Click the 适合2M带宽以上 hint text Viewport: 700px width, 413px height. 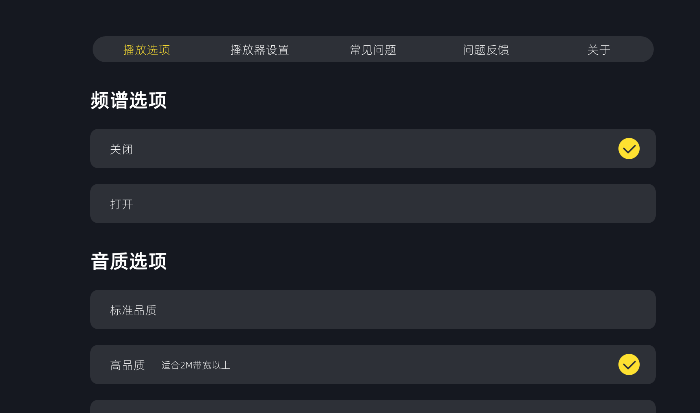pos(196,365)
